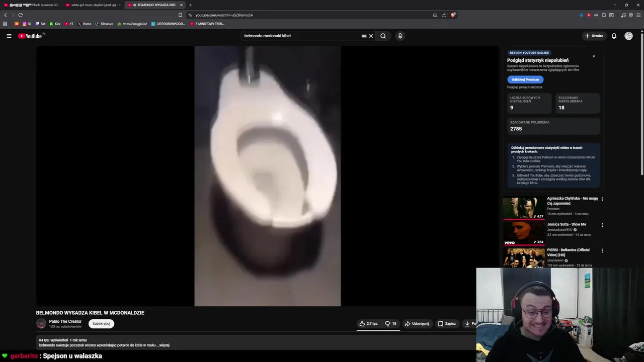644x362 pixels.
Task: Start voice search with the microphone icon
Action: 400,36
